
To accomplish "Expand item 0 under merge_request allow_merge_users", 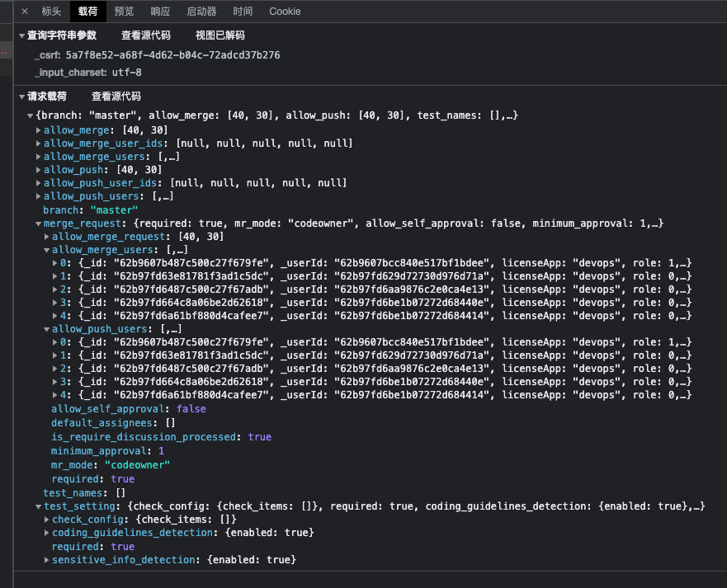I will pyautogui.click(x=55, y=263).
